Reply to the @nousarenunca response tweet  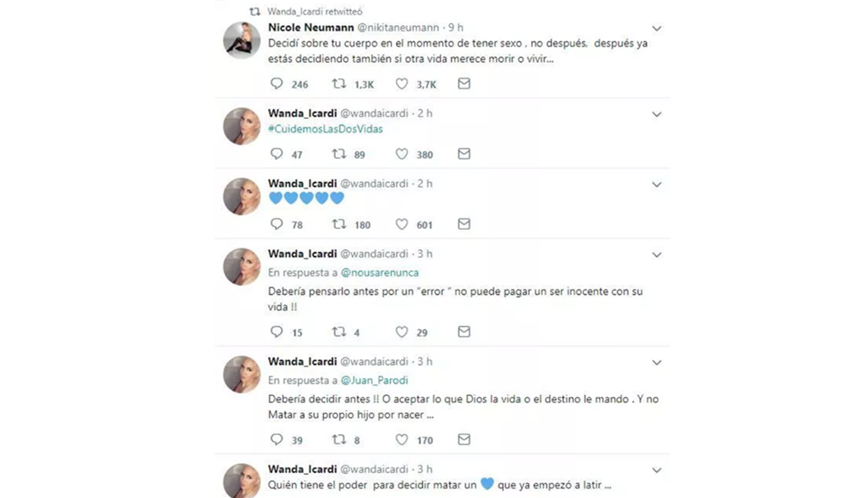click(x=276, y=332)
